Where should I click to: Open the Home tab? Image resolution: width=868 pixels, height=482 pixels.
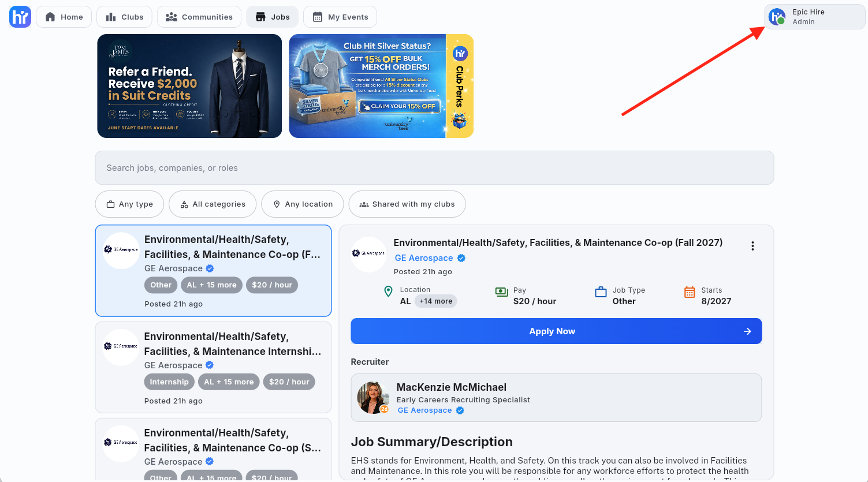point(64,17)
